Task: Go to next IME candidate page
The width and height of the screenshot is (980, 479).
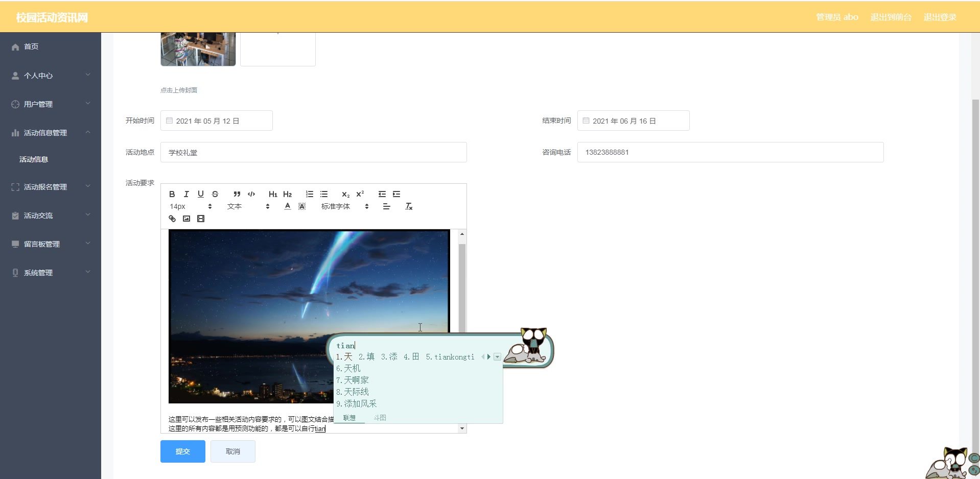Action: (x=489, y=357)
